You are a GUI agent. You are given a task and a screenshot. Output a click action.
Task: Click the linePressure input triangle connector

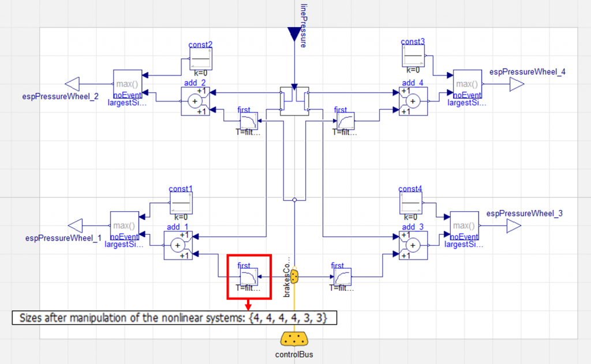[x=294, y=34]
